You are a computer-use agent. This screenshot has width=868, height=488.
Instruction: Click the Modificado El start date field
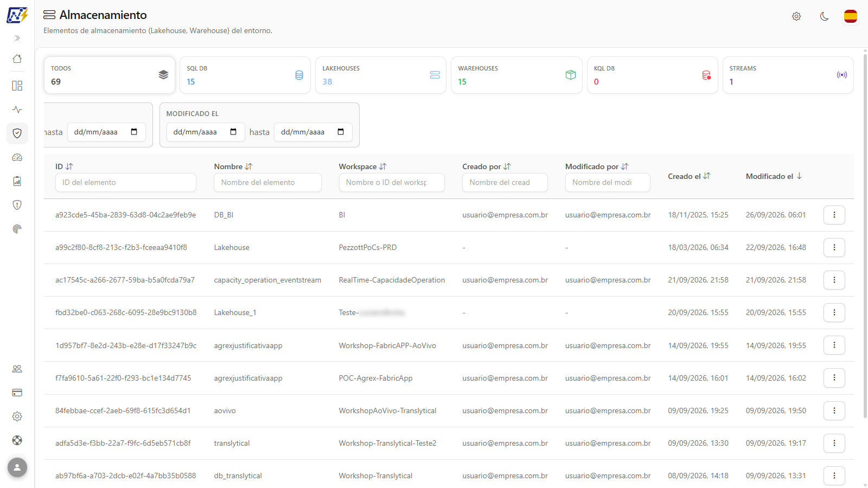tap(206, 132)
